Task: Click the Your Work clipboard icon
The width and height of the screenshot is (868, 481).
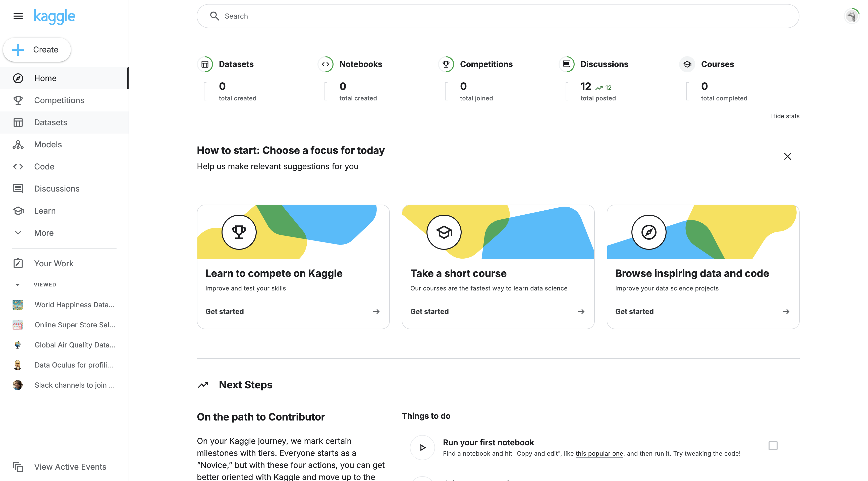Action: [18, 263]
